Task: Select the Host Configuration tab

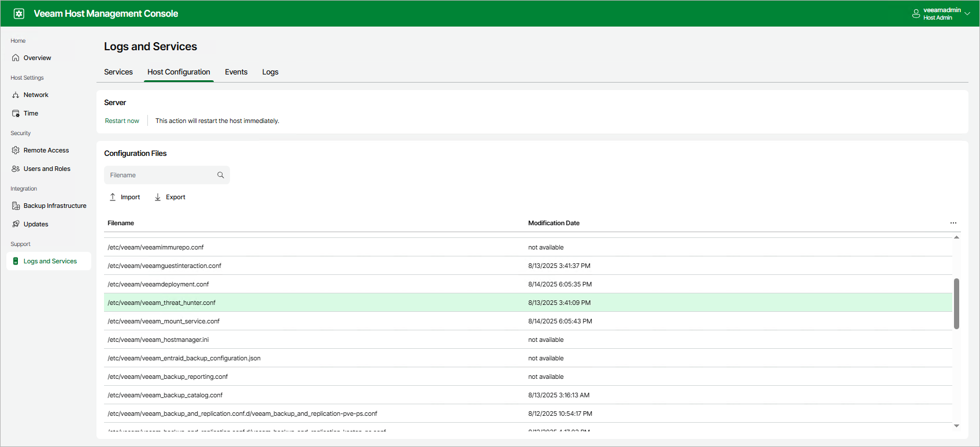Action: pyautogui.click(x=179, y=72)
